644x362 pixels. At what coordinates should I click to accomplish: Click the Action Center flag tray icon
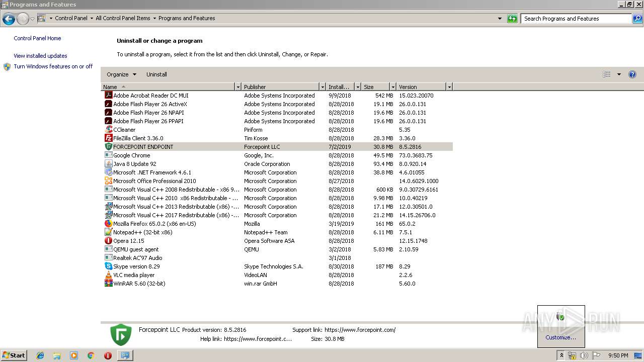(x=596, y=355)
